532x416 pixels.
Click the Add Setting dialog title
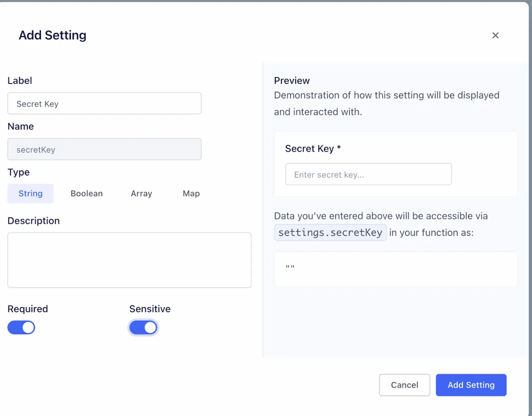pos(52,35)
